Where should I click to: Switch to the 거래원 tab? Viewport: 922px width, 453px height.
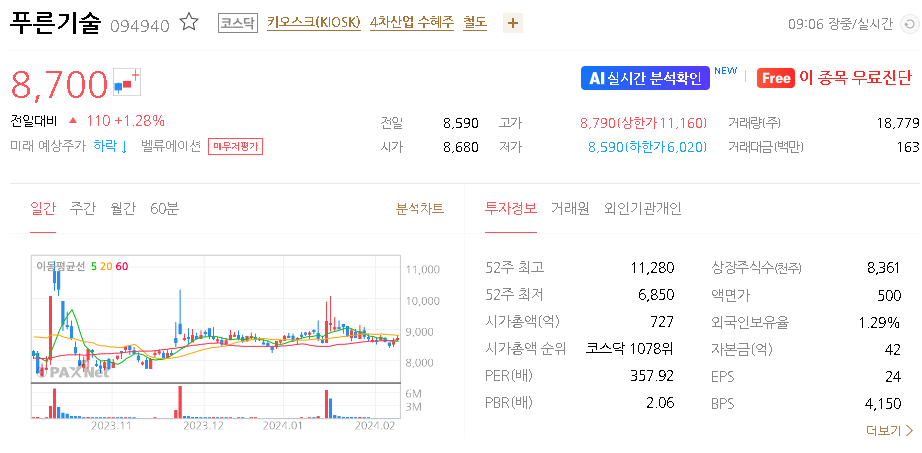tap(570, 208)
